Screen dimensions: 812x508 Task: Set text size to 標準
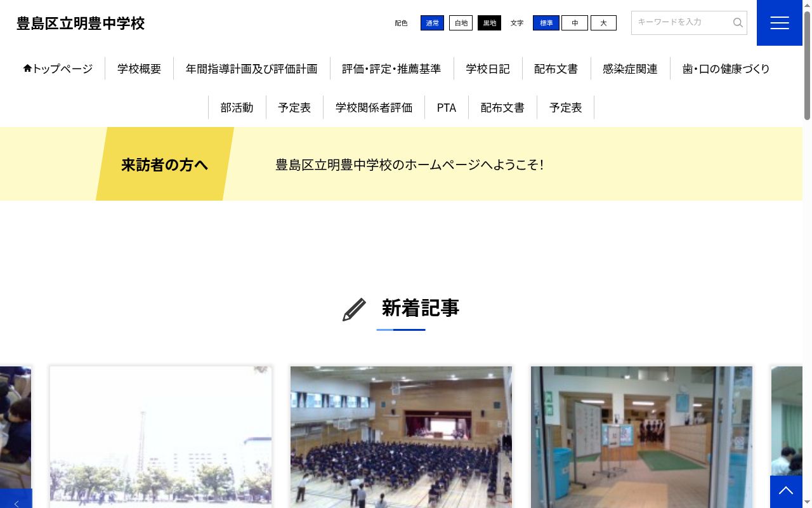[546, 23]
